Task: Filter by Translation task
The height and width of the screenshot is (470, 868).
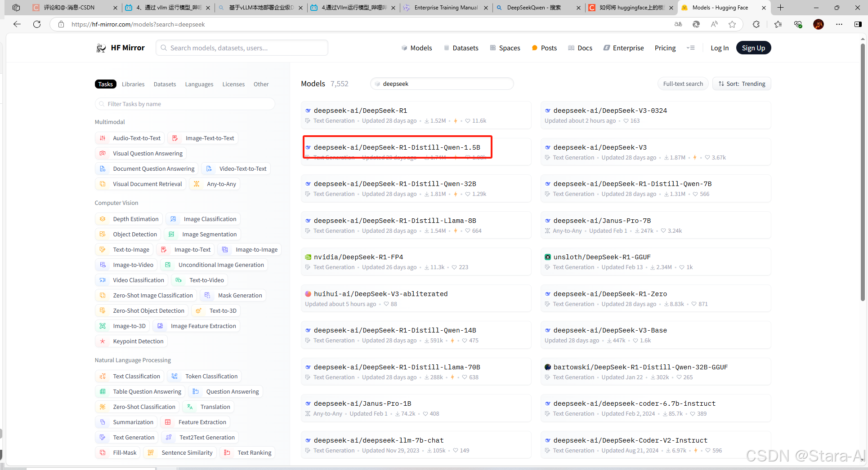Action: 208,407
